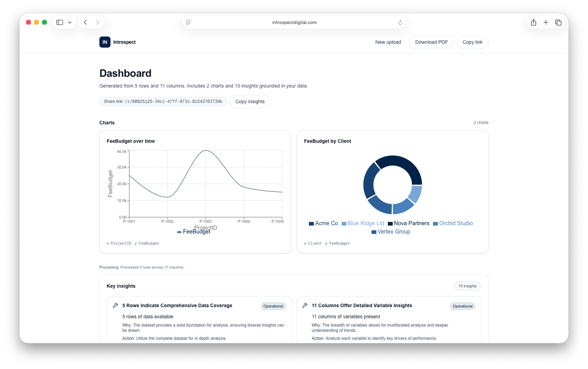
Task: Toggle the FeeBudget series in the line chart legend
Action: (x=194, y=231)
